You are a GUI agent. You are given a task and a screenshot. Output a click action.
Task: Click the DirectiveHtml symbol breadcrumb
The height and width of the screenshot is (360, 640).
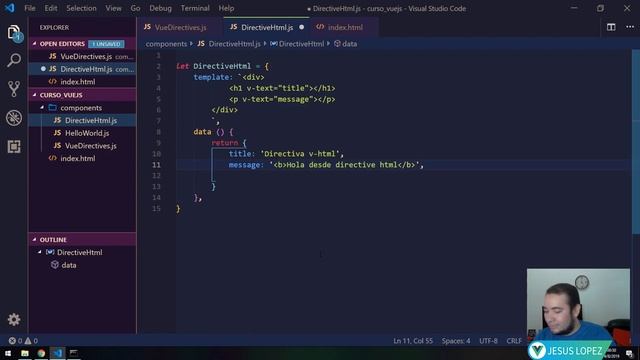pos(297,44)
